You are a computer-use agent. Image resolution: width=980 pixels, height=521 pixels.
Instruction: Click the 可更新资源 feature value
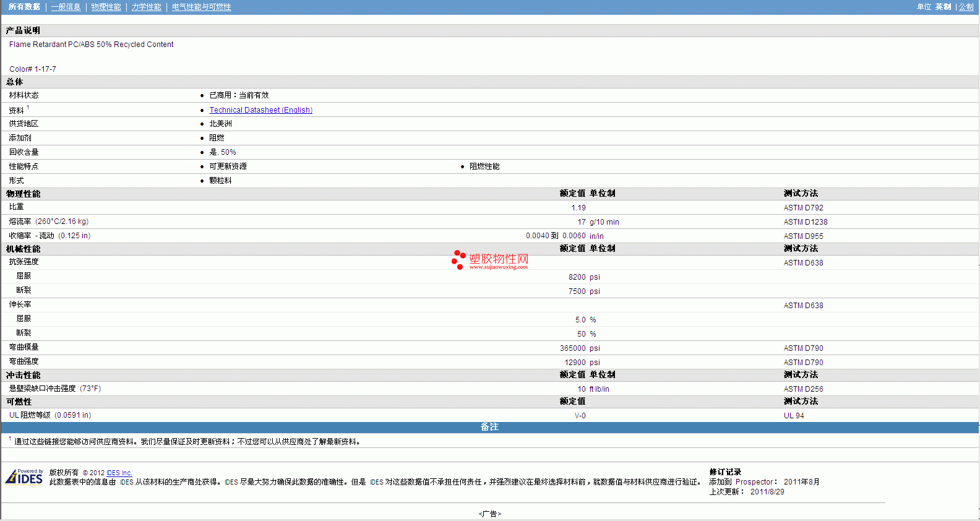[x=228, y=166]
